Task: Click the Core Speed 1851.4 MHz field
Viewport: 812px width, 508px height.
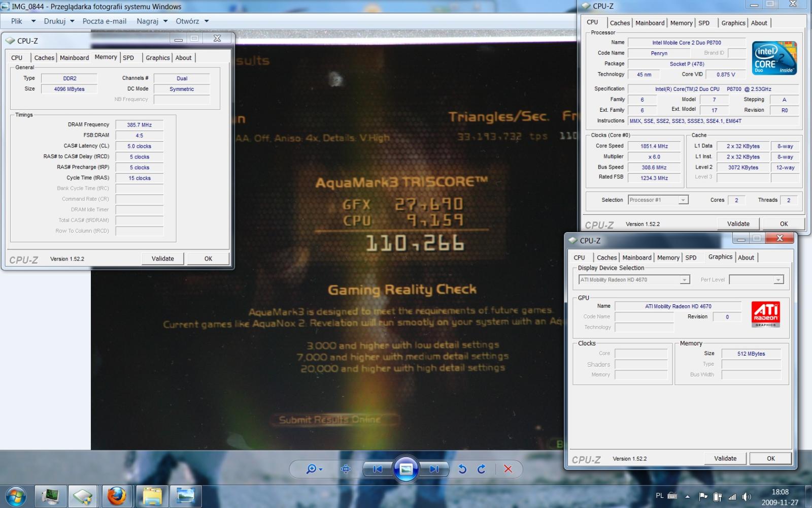Action: click(x=654, y=146)
